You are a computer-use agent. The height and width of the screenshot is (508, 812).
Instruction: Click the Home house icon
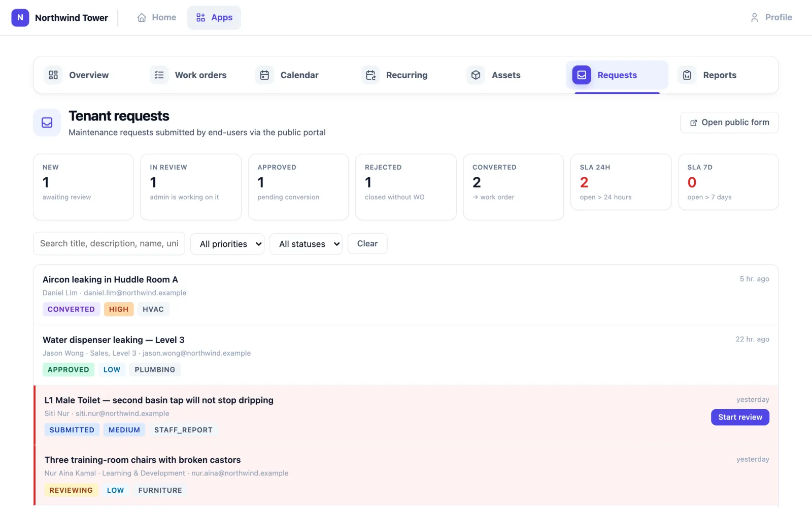142,18
